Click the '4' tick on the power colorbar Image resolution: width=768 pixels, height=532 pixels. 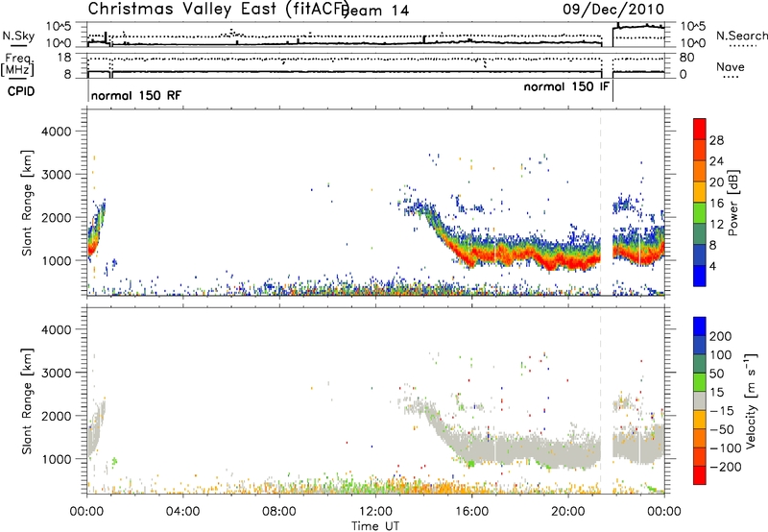712,266
